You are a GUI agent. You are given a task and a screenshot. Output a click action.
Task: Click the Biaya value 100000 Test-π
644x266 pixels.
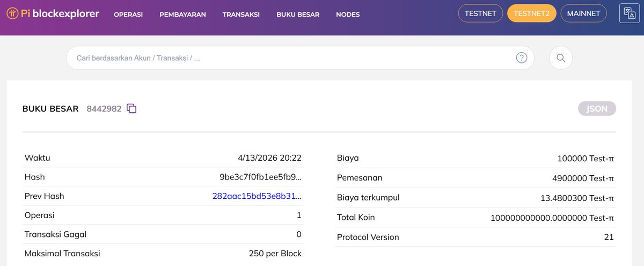(x=586, y=159)
